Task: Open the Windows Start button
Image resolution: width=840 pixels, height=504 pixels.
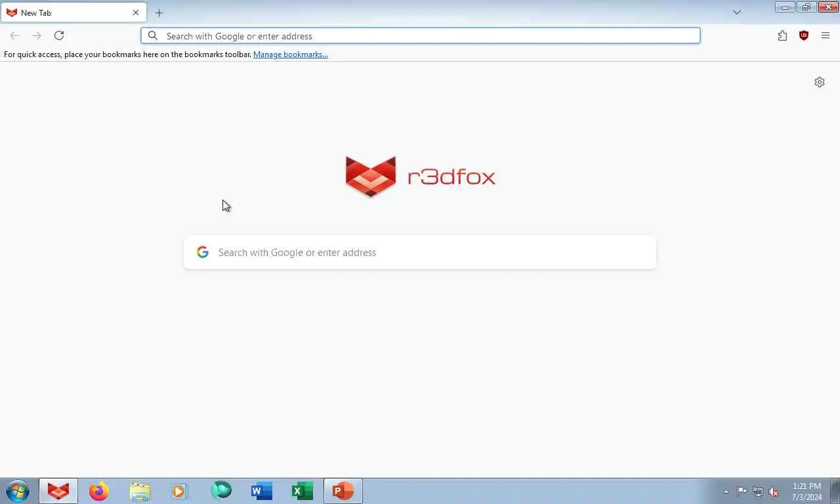Action: 18,491
